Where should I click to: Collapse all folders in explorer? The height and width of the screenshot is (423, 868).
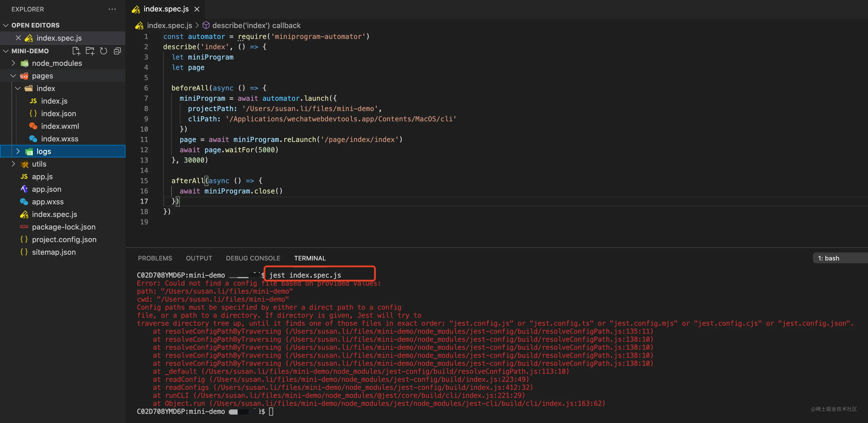coord(117,51)
